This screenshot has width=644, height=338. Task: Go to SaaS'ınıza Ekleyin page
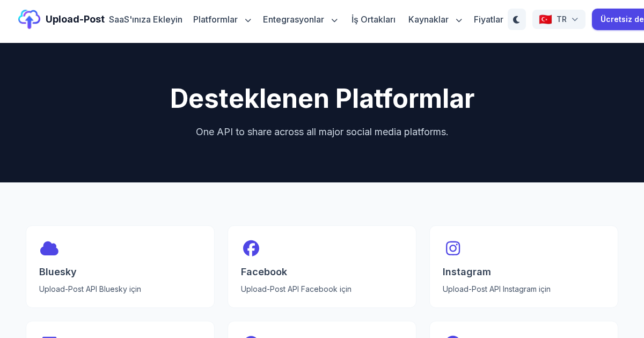pos(145,19)
